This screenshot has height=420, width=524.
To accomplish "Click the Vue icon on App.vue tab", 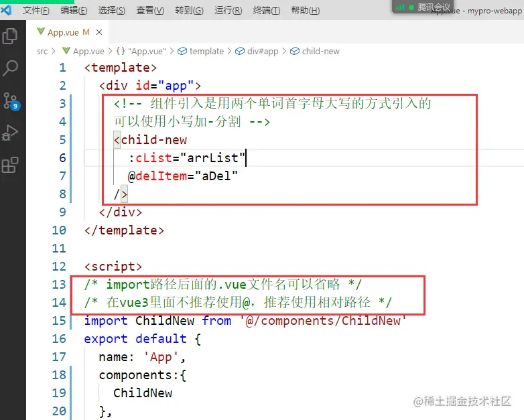I will [41, 31].
